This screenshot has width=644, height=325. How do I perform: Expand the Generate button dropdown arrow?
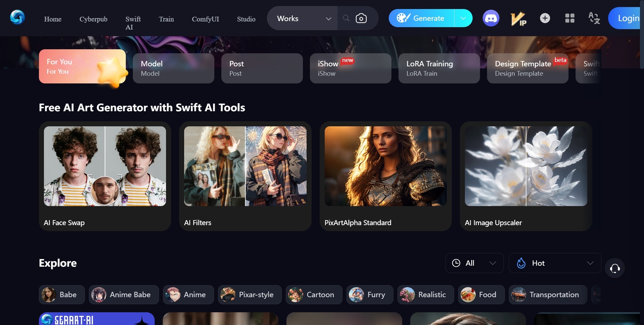[x=463, y=18]
